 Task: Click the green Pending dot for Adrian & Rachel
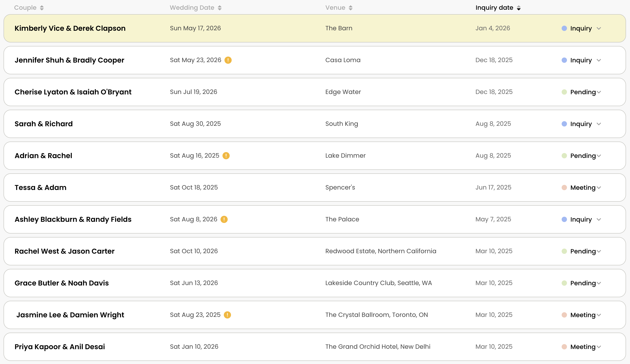pyautogui.click(x=564, y=156)
